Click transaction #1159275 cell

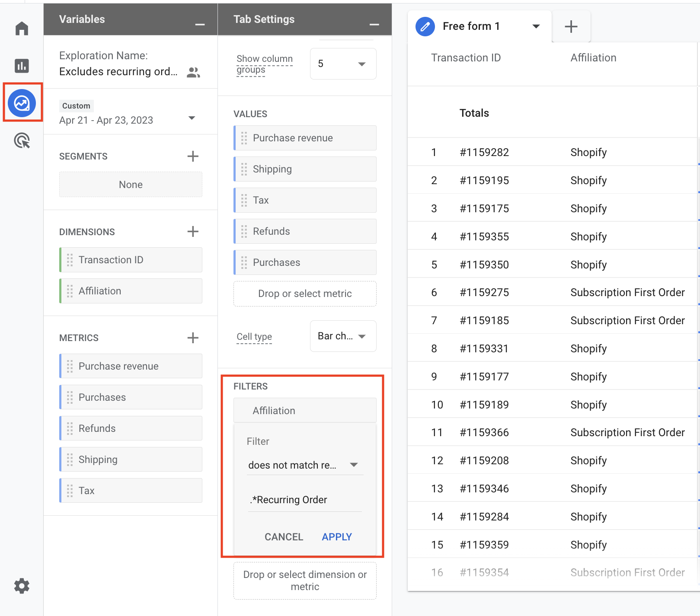484,292
